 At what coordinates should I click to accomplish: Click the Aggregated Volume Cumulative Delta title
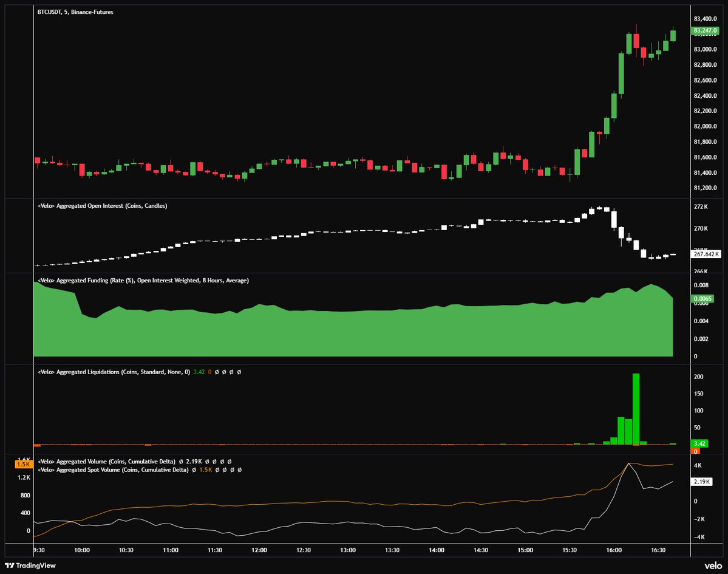tap(106, 462)
